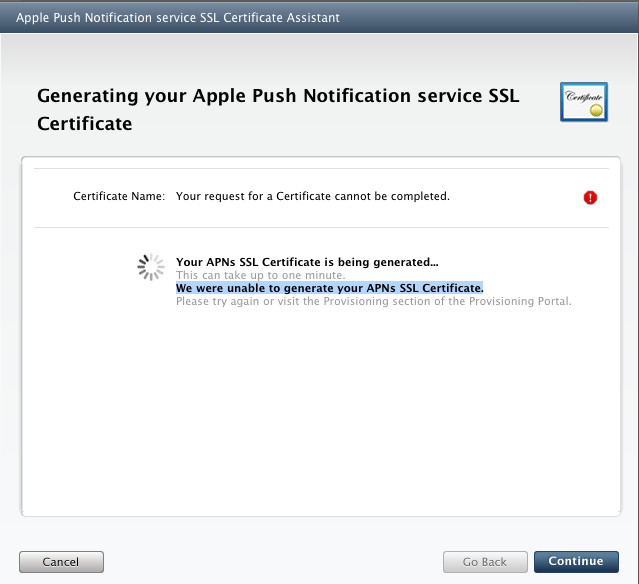Click 'Please try again or visit the Provisioning' text
This screenshot has width=639, height=584.
(x=373, y=302)
